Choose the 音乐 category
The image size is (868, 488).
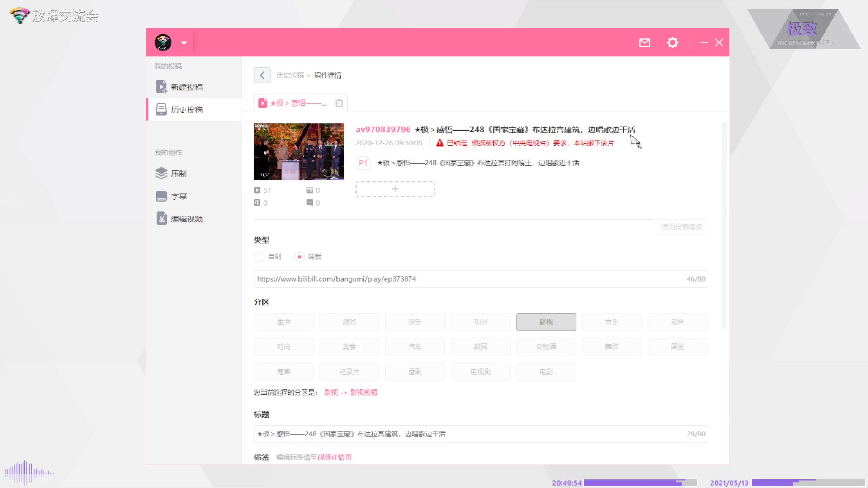tap(612, 322)
